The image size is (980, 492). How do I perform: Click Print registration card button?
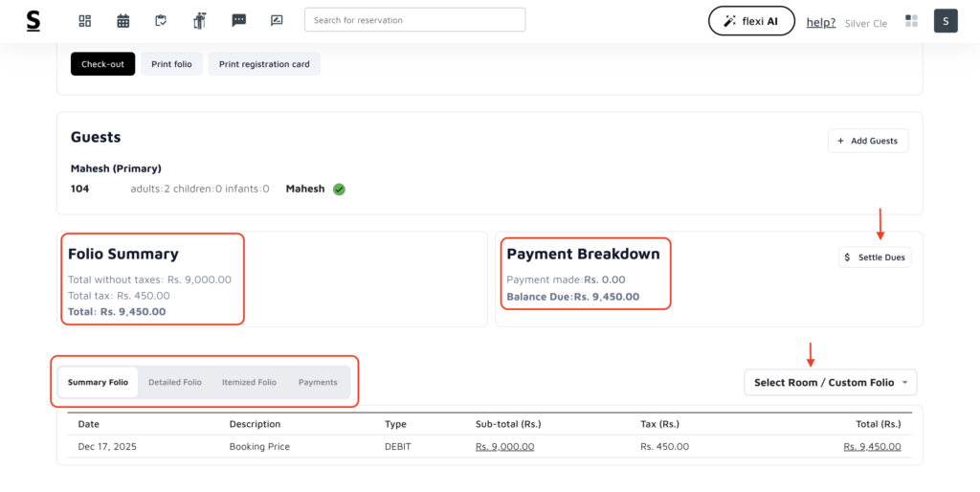point(264,64)
